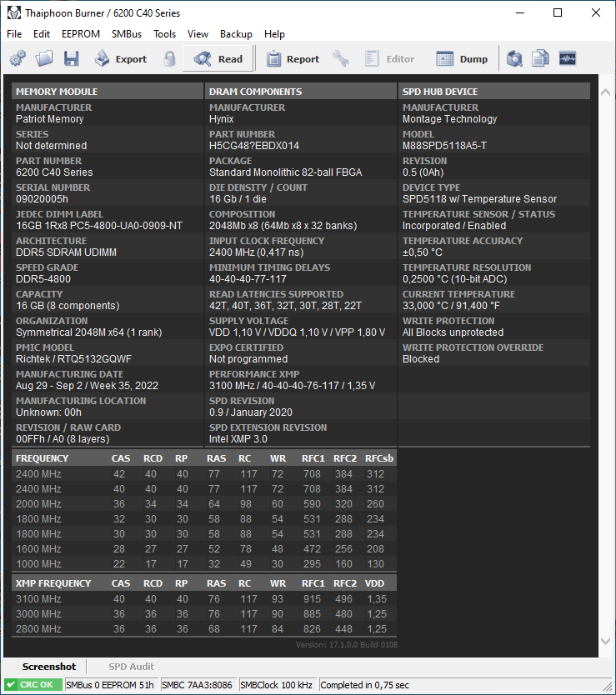Click the model M88SPD5118A5-T value
The width and height of the screenshot is (616, 695).
coord(444,146)
